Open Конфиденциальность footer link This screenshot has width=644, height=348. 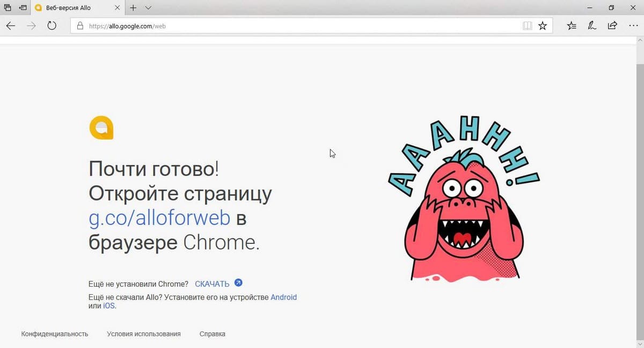coord(55,334)
